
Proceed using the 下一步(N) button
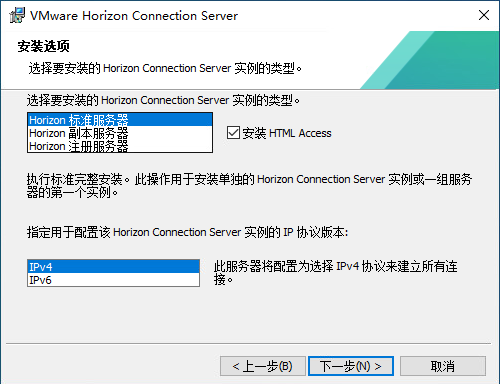351,366
